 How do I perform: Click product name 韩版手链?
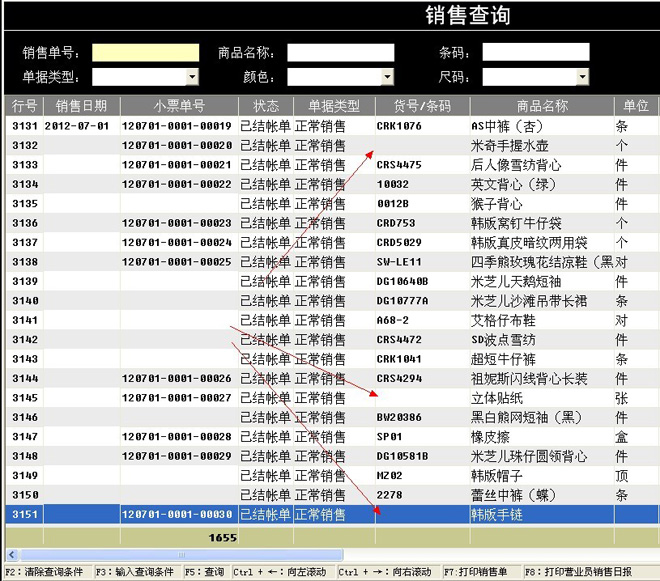(x=497, y=514)
